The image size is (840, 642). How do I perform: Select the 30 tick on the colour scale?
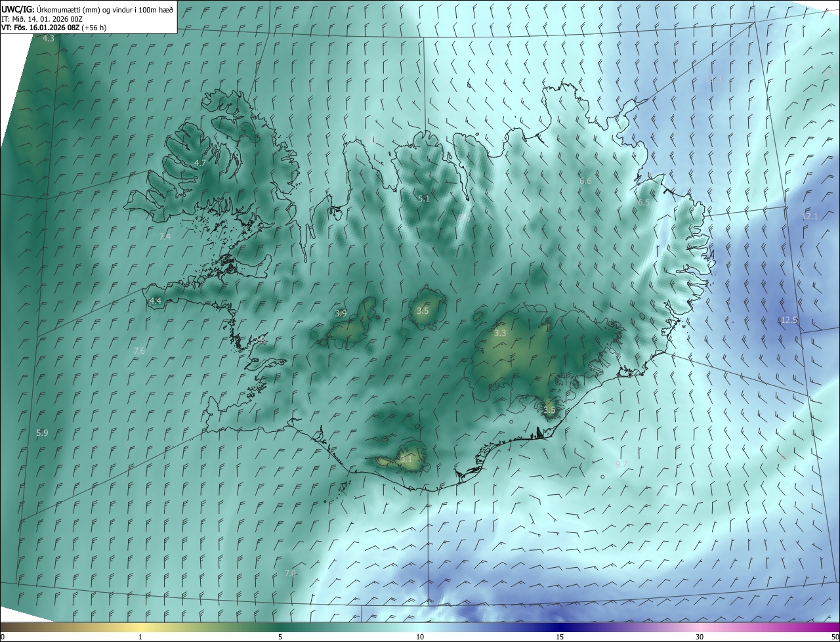coord(700,637)
